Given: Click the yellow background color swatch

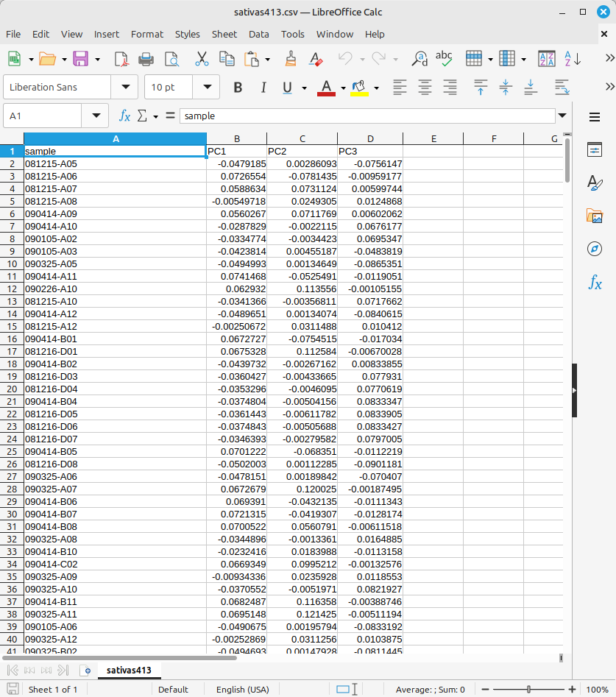Looking at the screenshot, I should coord(359,88).
